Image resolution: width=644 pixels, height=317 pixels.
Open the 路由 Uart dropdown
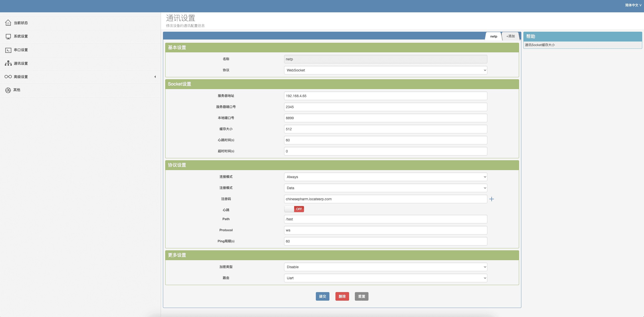385,278
